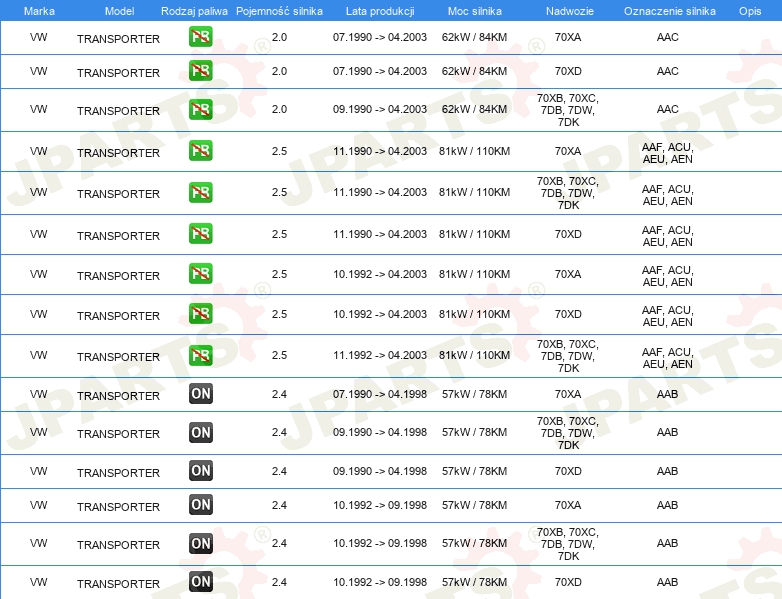Viewport: 782px width, 599px height.
Task: Click PB icon in 2.5 row dated 11.1990 70XA
Action: point(200,151)
